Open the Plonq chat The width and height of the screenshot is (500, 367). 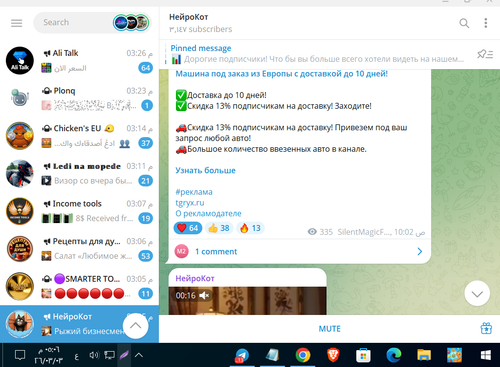click(79, 98)
